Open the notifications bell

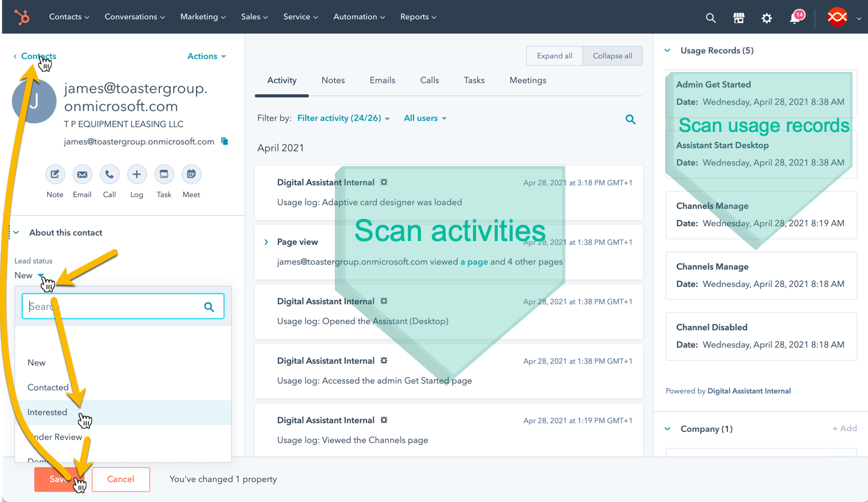coord(795,17)
